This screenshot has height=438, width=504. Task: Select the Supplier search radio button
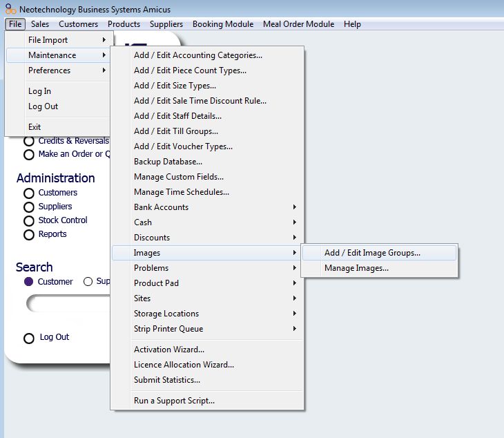(88, 282)
